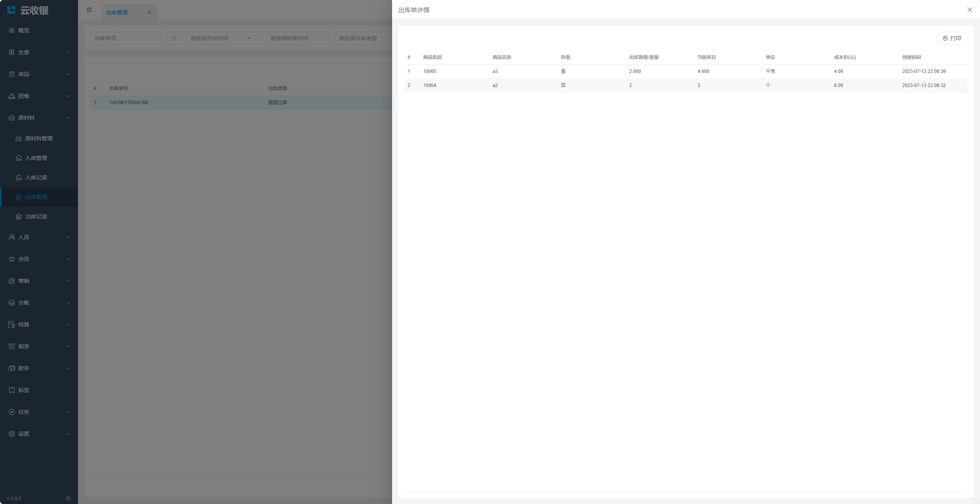Open the 概览 overview icon item
Screen dimensions: 980x504
pyautogui.click(x=12, y=30)
